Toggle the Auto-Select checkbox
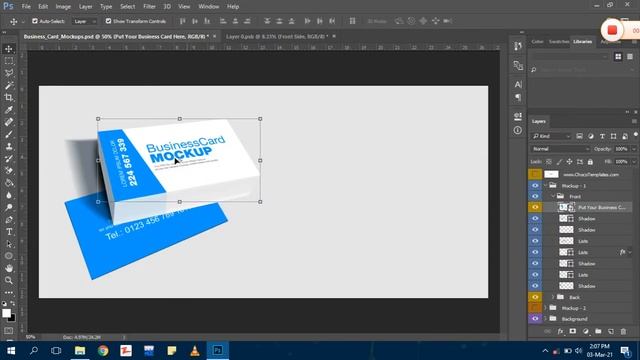The width and height of the screenshot is (640, 360). 35,21
